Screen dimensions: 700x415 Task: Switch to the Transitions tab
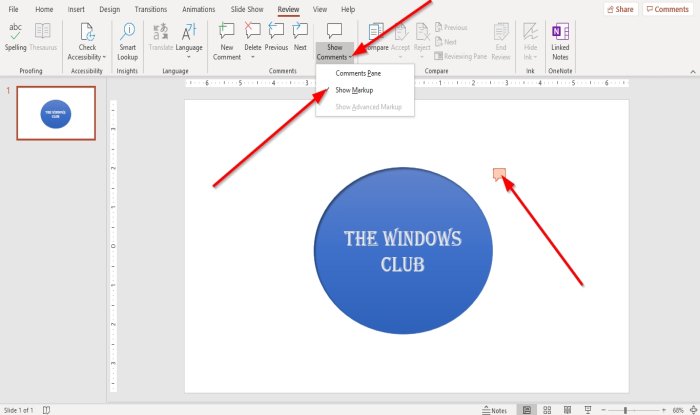pyautogui.click(x=150, y=9)
